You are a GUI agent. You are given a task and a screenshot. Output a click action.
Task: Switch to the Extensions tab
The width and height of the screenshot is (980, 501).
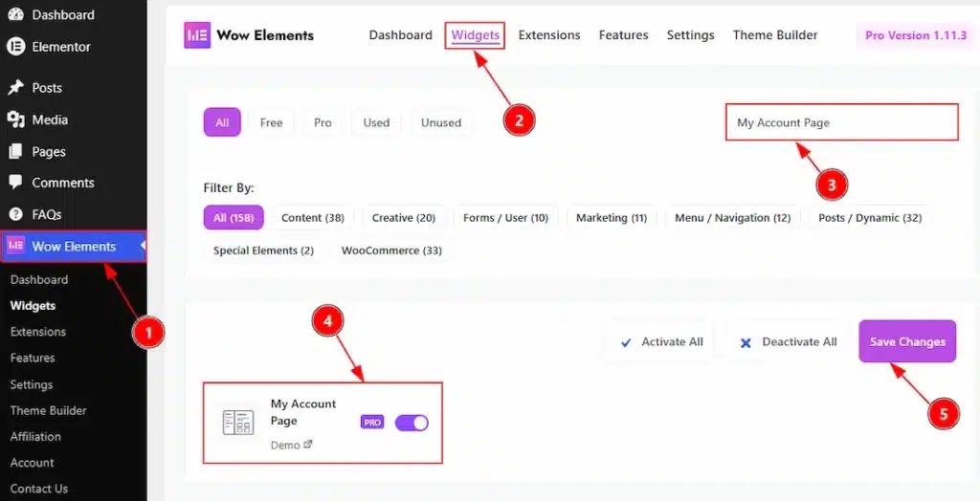[548, 35]
